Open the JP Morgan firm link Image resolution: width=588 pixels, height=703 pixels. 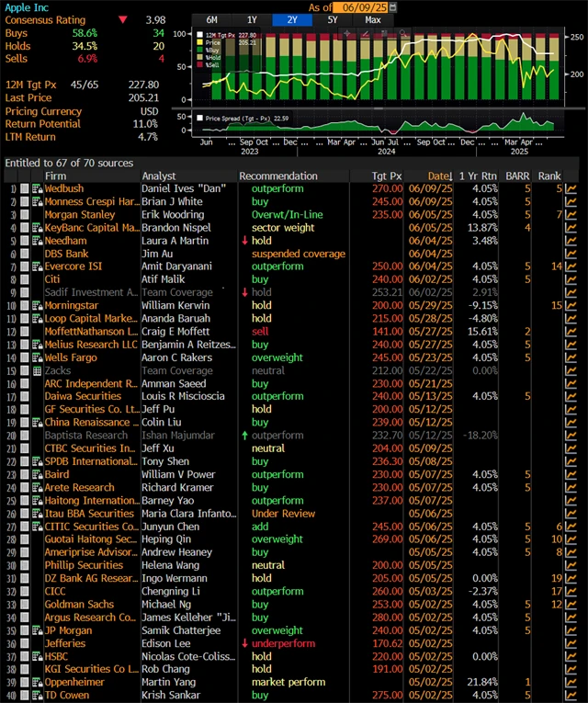pos(70,630)
